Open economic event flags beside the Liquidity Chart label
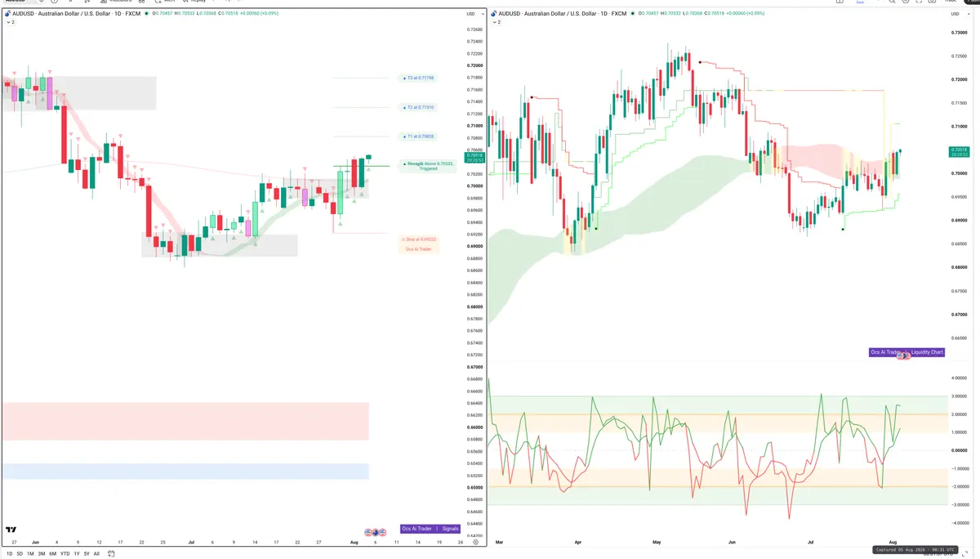980x559 pixels. click(x=904, y=356)
